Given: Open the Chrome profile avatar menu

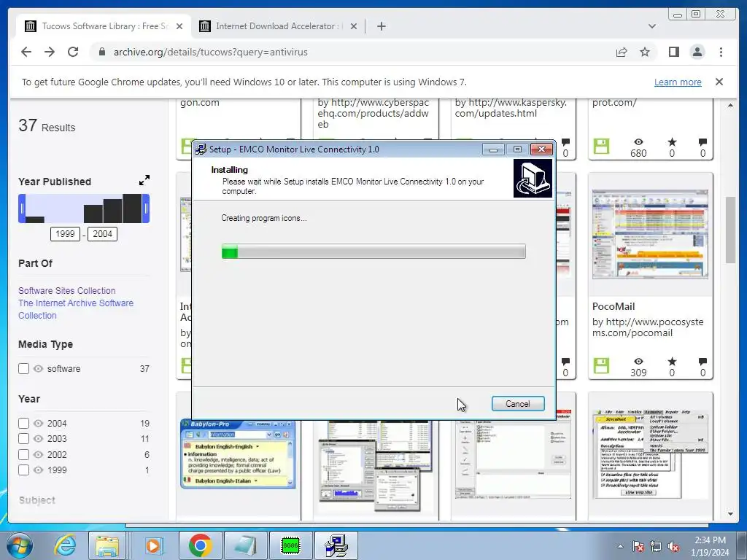Looking at the screenshot, I should tap(697, 52).
